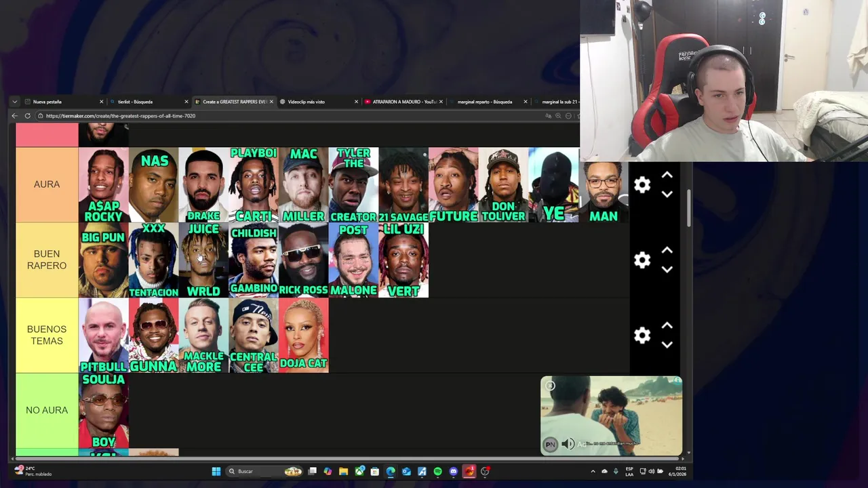The height and width of the screenshot is (488, 868).
Task: Close the Videoclip más visto tab
Action: click(356, 102)
